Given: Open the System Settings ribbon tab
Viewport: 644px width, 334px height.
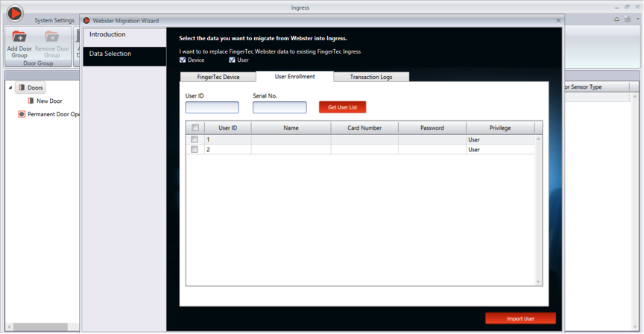Looking at the screenshot, I should pos(54,20).
